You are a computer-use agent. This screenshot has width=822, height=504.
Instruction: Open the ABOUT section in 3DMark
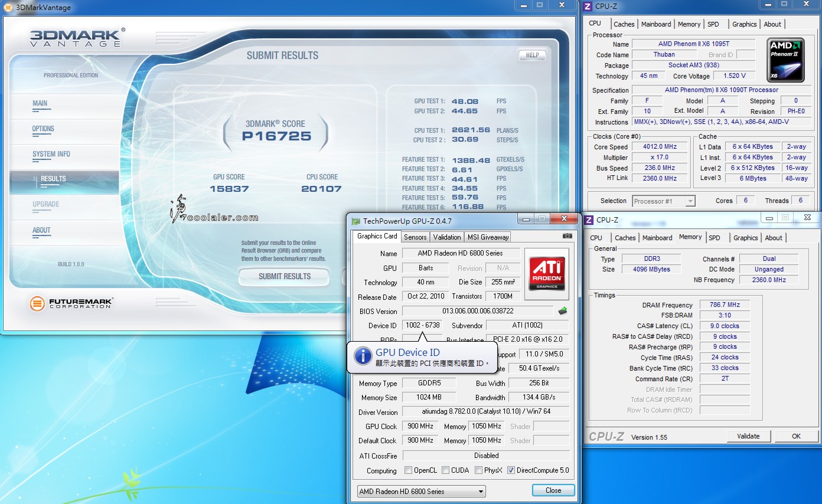(41, 230)
